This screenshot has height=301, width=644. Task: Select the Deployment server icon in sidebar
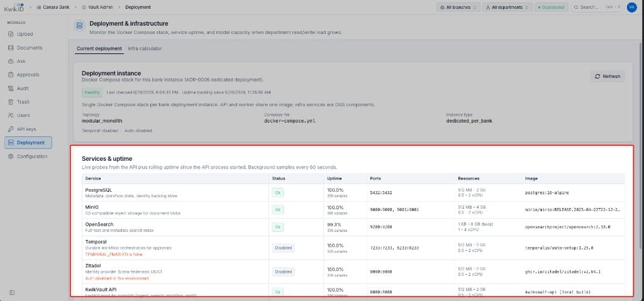[x=11, y=143]
